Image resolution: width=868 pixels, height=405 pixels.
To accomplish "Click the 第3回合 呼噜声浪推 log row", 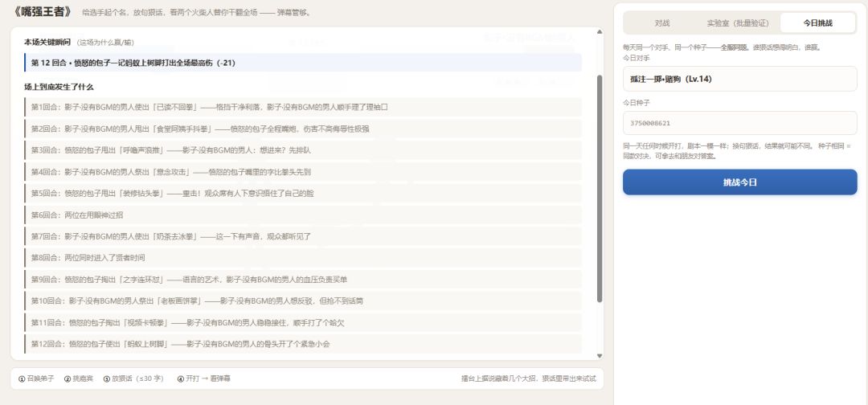I will click(x=303, y=150).
